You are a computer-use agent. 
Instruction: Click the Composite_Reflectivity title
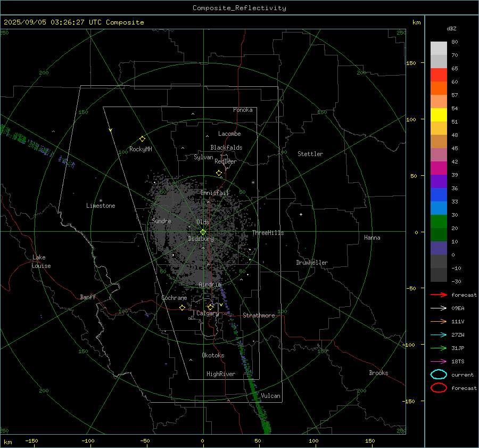pos(240,8)
